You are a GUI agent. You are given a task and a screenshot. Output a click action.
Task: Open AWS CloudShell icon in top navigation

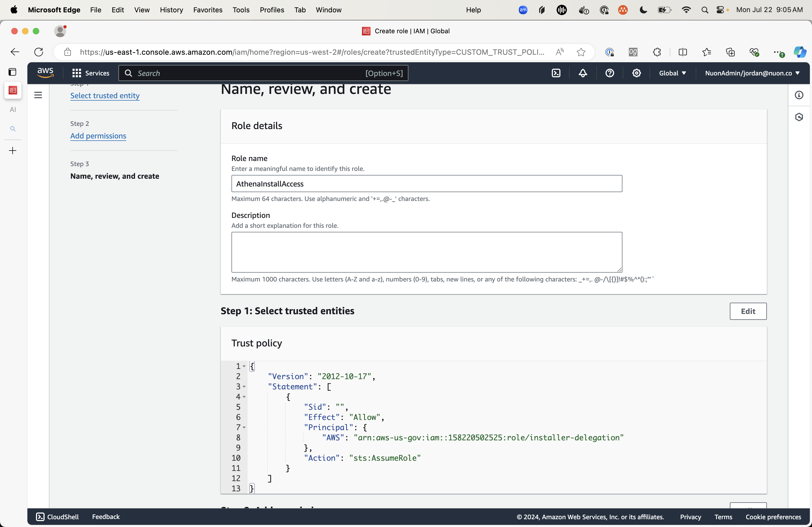tap(556, 73)
